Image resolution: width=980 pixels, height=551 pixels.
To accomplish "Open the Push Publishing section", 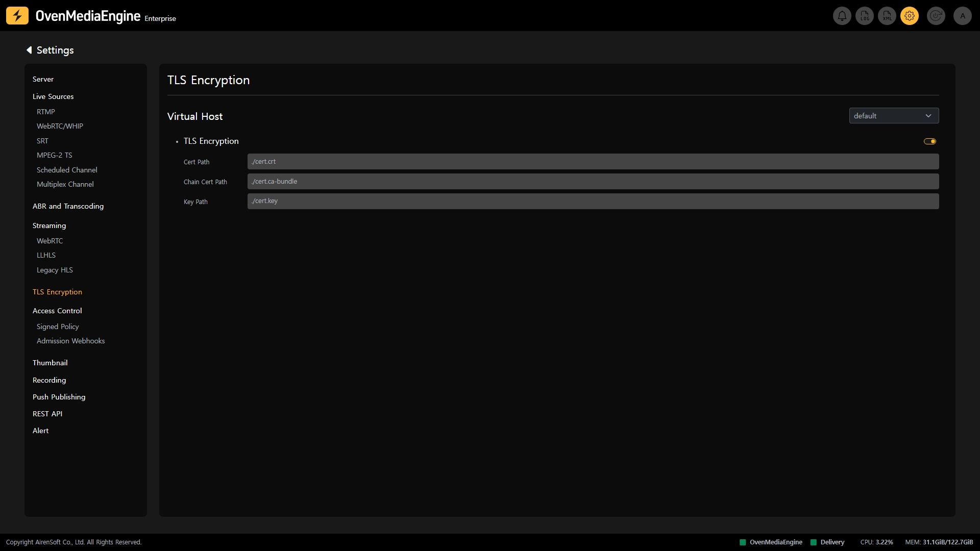I will point(59,397).
